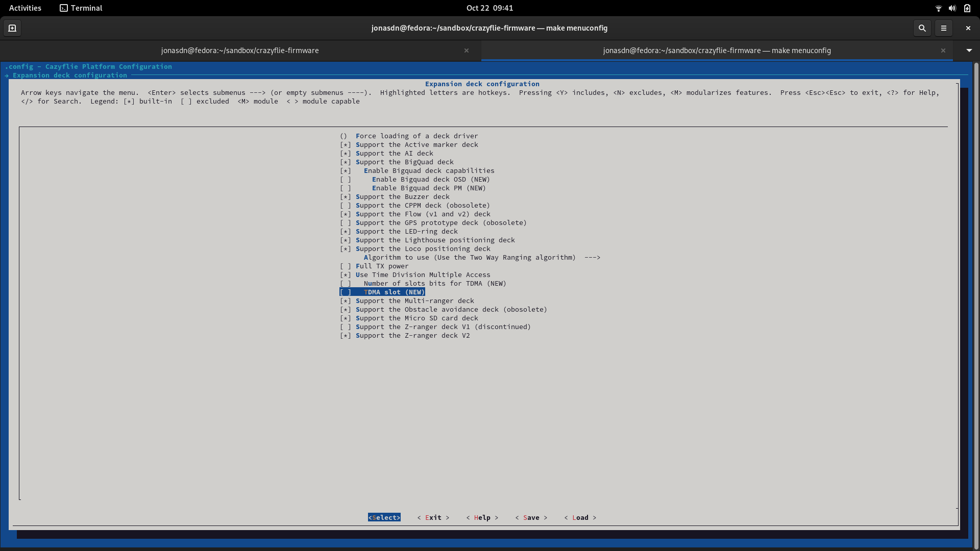Screen dimensions: 980x551
Task: Click Activities in the top bar
Action: pos(24,8)
